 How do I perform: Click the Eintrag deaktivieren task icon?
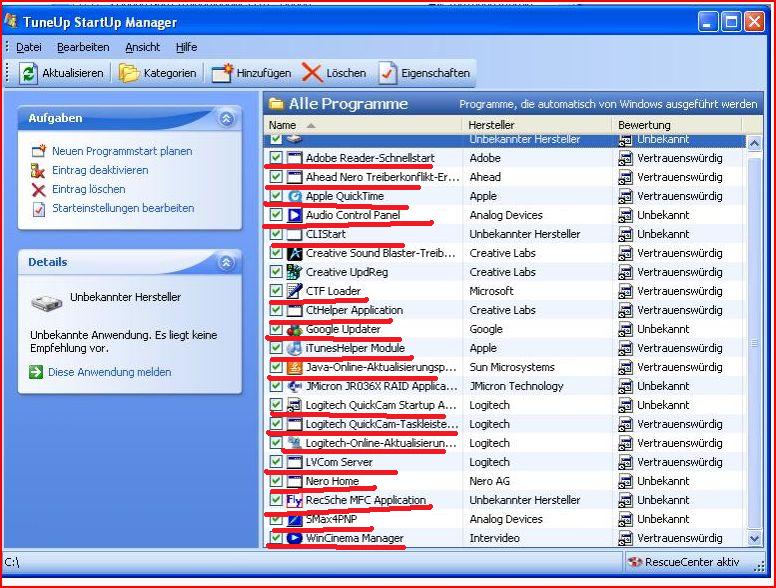point(39,170)
